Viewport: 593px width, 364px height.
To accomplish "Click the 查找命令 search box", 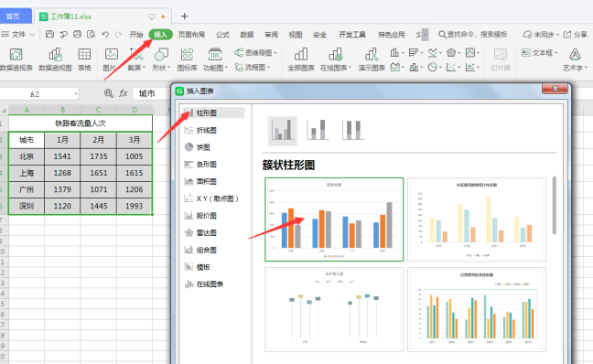I will pyautogui.click(x=473, y=35).
